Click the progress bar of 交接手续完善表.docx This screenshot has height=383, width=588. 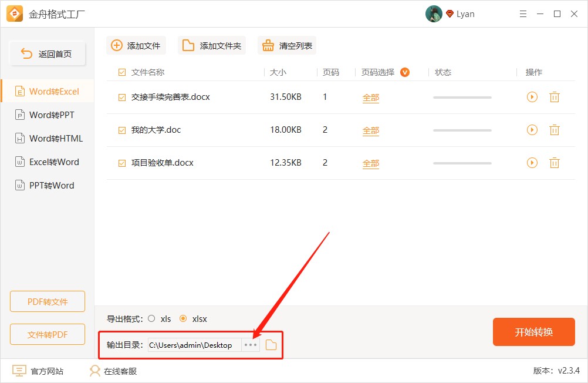[x=461, y=97]
